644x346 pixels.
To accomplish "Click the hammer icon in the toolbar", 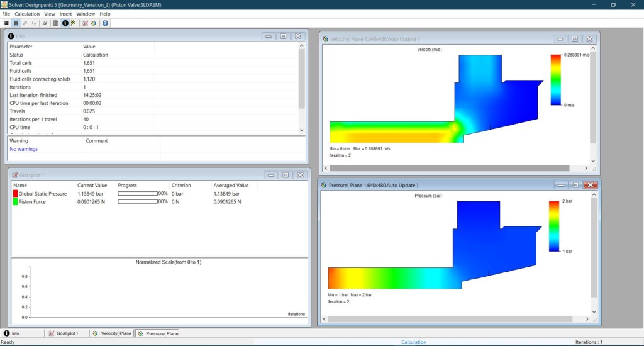I will click(x=25, y=23).
